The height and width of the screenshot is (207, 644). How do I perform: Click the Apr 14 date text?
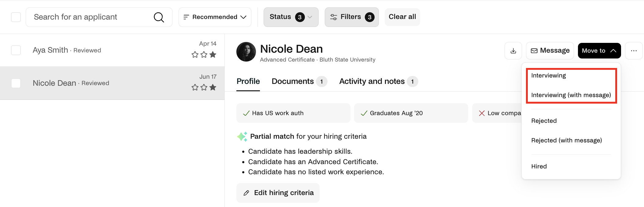[208, 44]
